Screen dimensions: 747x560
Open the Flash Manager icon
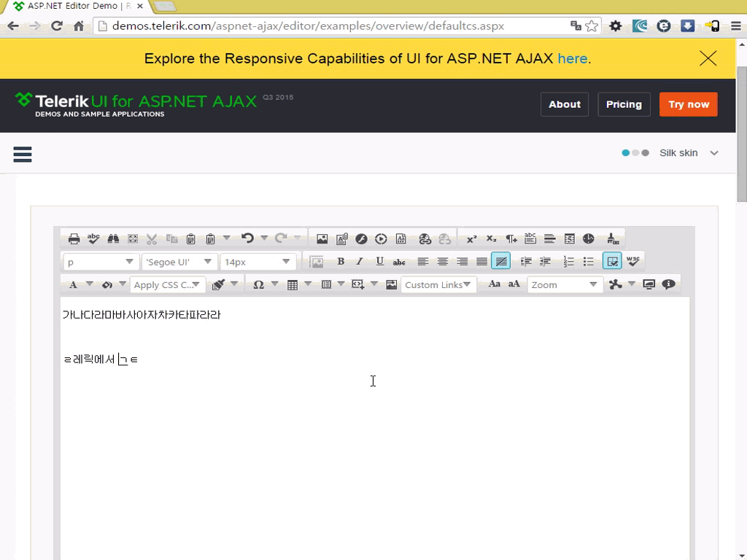[x=361, y=238]
